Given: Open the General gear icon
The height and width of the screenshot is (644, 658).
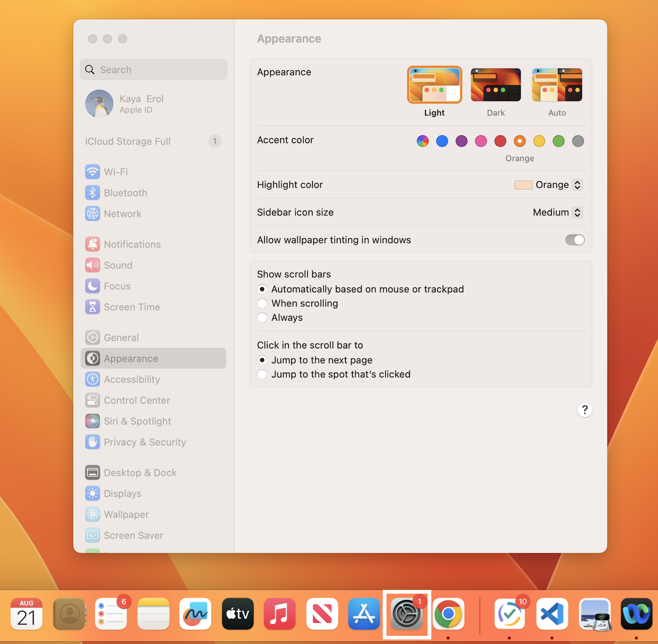Looking at the screenshot, I should [93, 337].
